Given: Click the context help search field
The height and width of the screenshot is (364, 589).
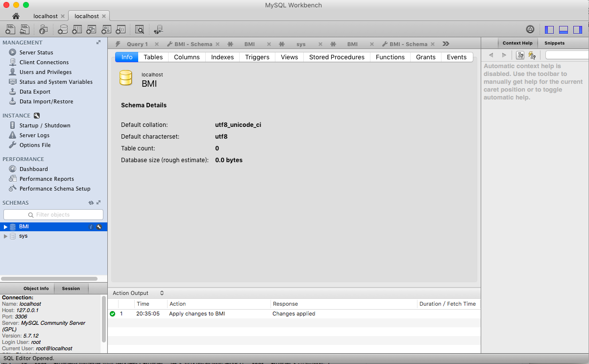Looking at the screenshot, I should coord(567,55).
